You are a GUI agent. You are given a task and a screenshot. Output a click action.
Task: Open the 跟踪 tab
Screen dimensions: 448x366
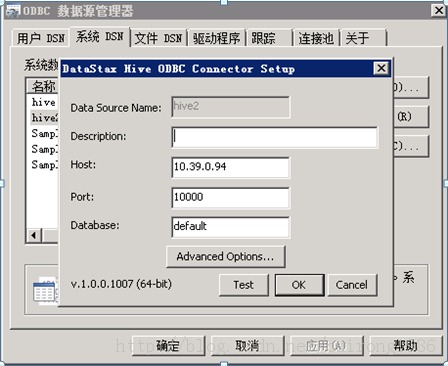tap(270, 38)
